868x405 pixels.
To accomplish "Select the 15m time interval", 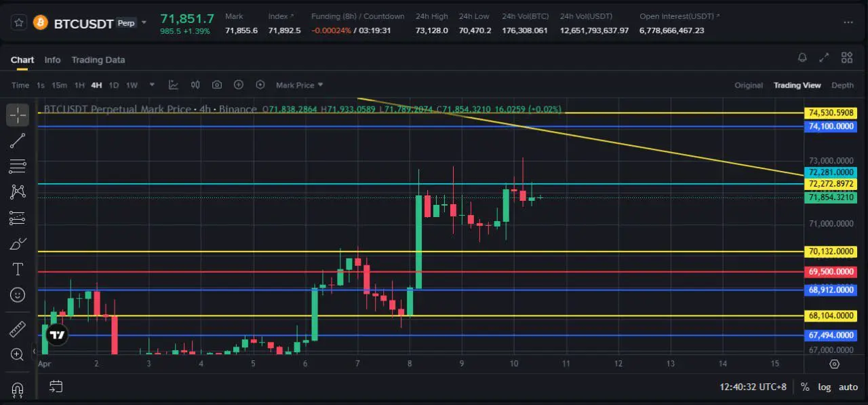I will point(59,85).
